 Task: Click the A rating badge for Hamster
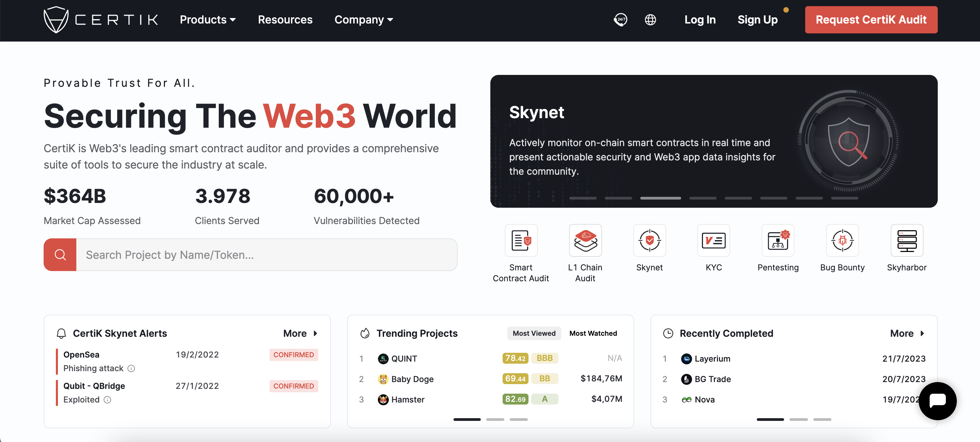coord(545,399)
